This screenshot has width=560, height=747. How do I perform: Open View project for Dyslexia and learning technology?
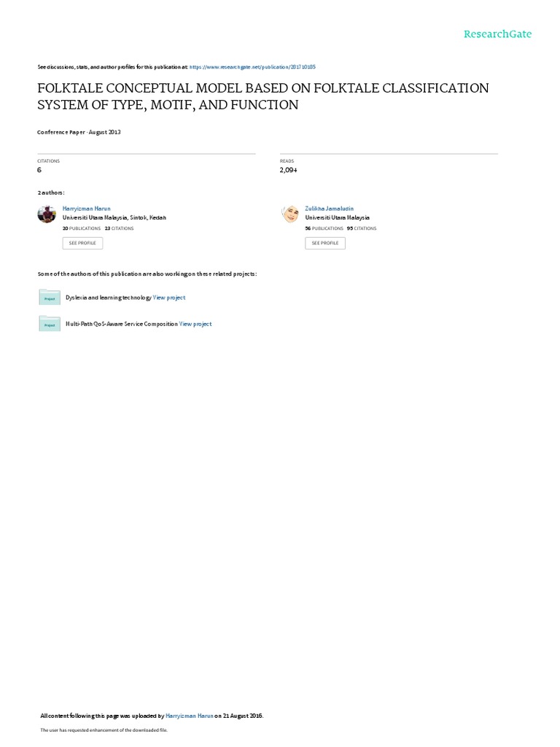click(169, 298)
